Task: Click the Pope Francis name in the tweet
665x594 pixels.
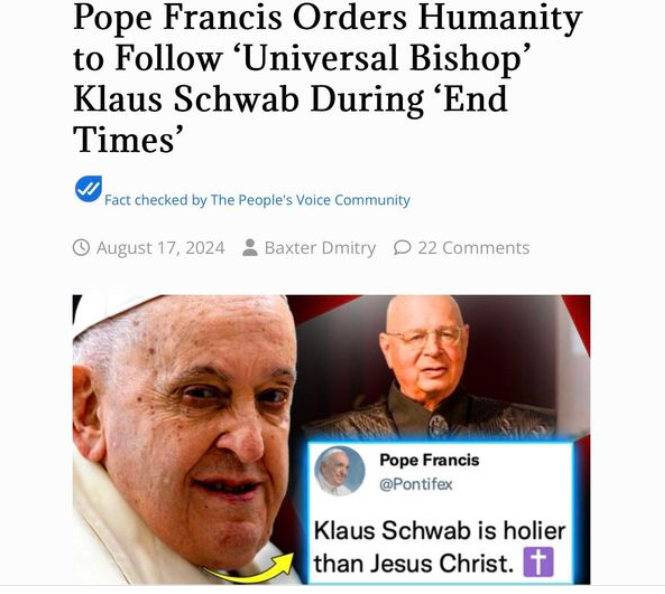Action: [429, 460]
